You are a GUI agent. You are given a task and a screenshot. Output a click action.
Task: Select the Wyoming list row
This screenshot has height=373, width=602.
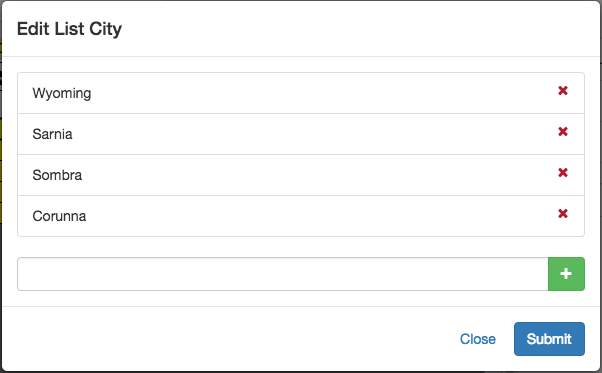pyautogui.click(x=301, y=93)
